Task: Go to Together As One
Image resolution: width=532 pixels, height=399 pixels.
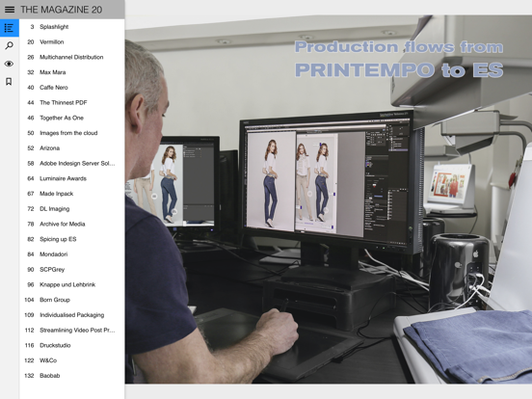Action: 72,118
